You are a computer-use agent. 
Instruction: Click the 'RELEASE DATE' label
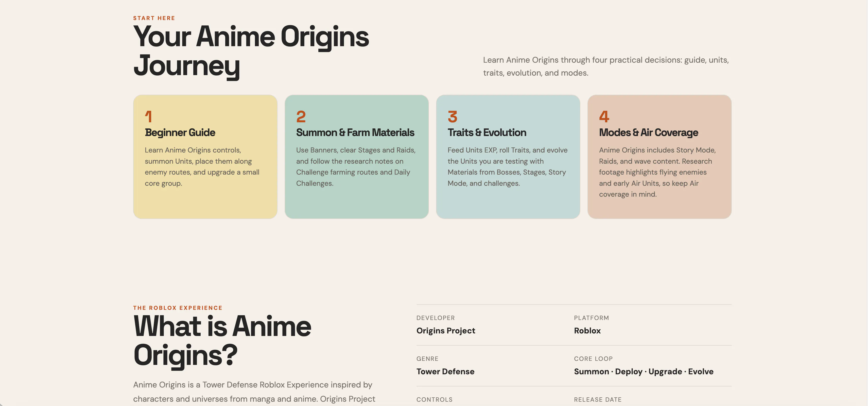[598, 400]
